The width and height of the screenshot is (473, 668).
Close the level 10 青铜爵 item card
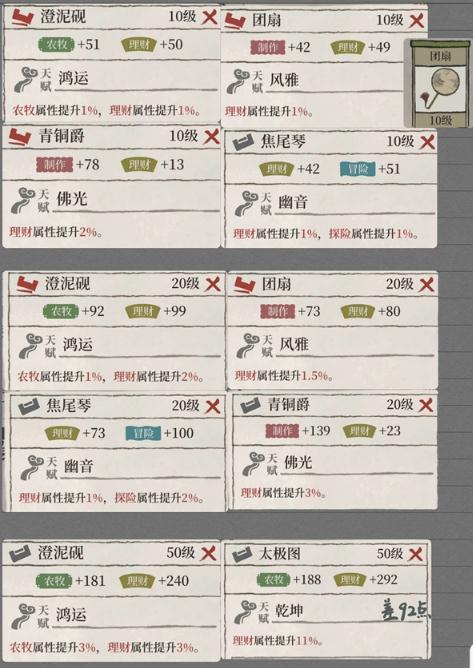[x=211, y=137]
